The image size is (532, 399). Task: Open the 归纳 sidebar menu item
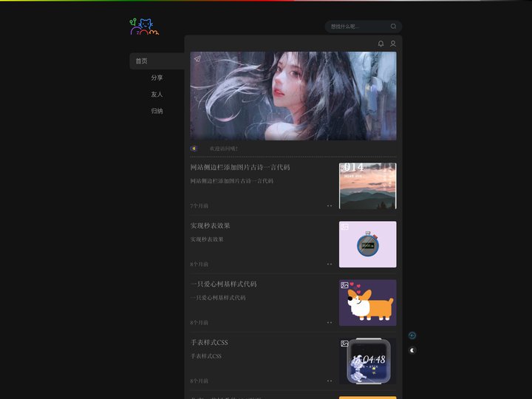click(157, 111)
